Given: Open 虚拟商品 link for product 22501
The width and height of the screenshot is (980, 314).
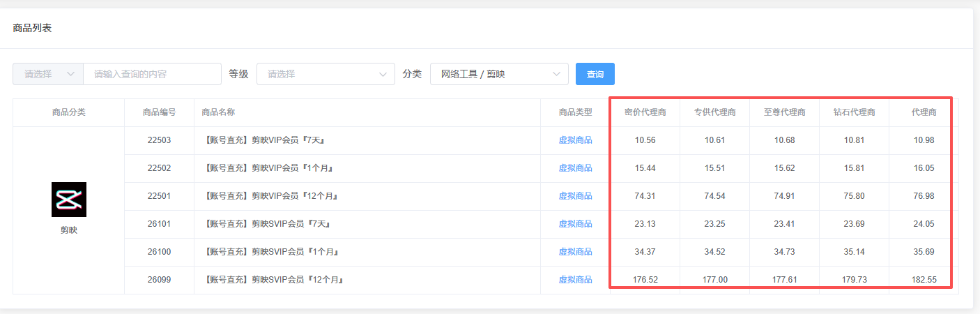Looking at the screenshot, I should tap(575, 196).
